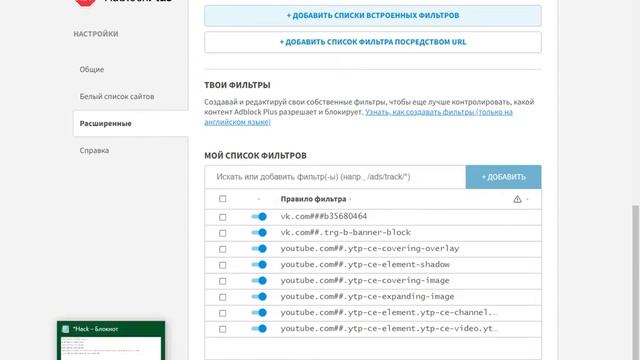The height and width of the screenshot is (360, 640).
Task: Click filter text ending ytp-ce-video.yt
Action: click(x=389, y=328)
